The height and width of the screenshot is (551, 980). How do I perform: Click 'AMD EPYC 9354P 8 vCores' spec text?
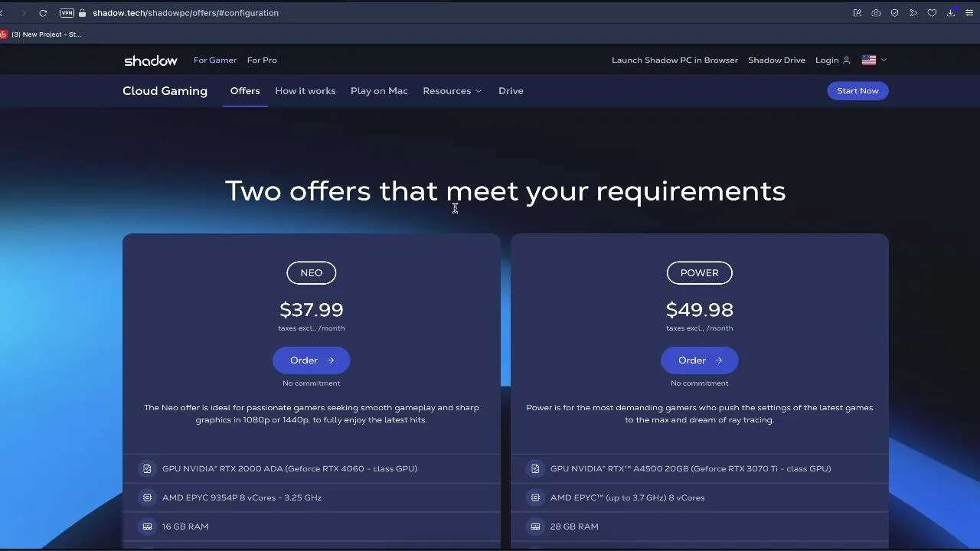click(x=242, y=497)
